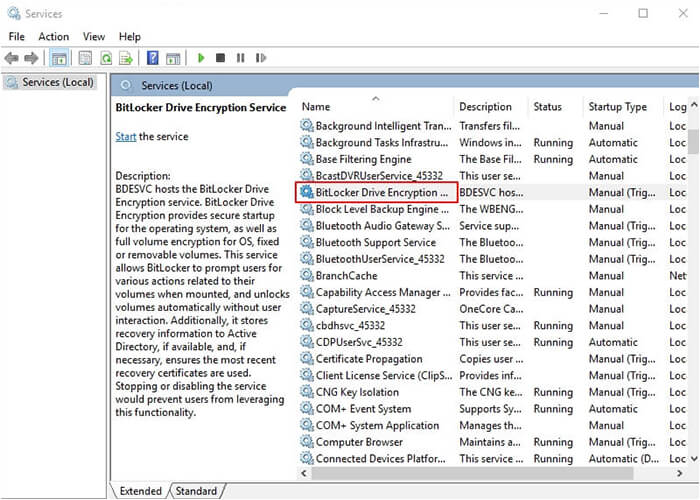Switch to the Extended tab
Screen dimensions: 700x500
(140, 491)
